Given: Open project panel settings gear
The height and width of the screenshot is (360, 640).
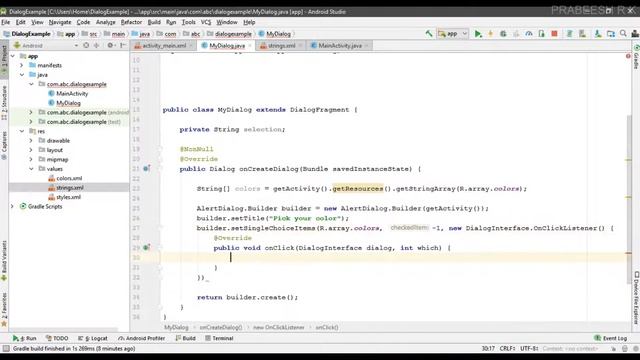Looking at the screenshot, I should 111,45.
